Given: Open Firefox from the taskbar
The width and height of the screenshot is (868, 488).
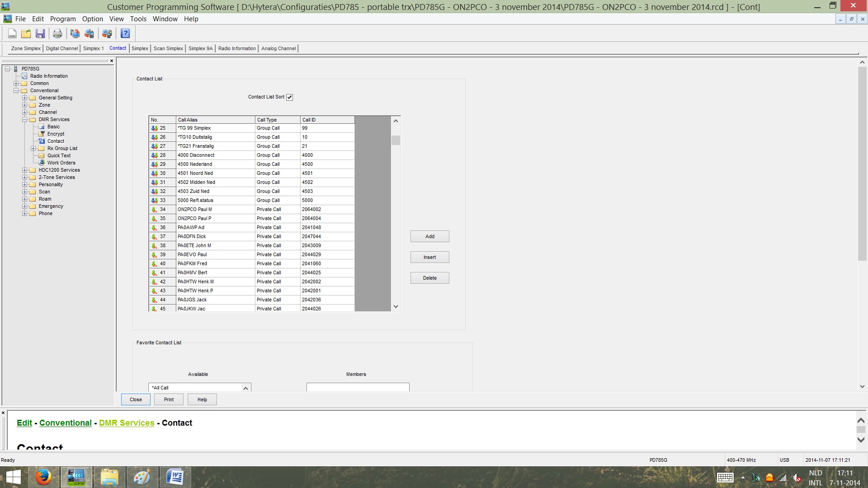Looking at the screenshot, I should click(43, 477).
